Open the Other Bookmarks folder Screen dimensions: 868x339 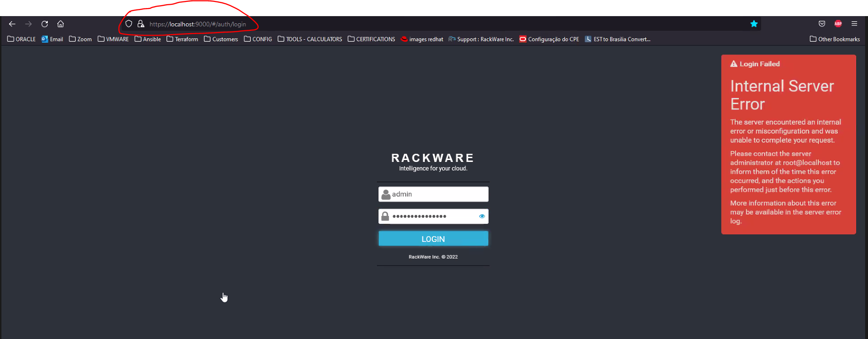click(835, 39)
